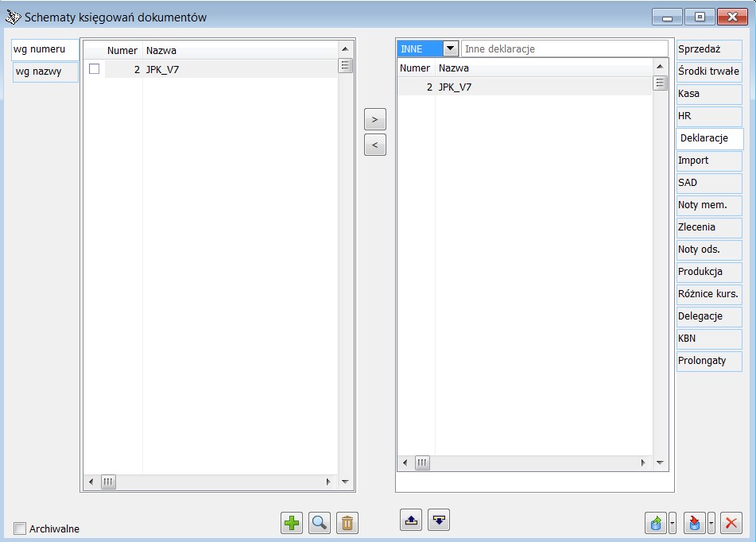Open the Produkcja tab
The height and width of the screenshot is (542, 756).
pos(709,272)
